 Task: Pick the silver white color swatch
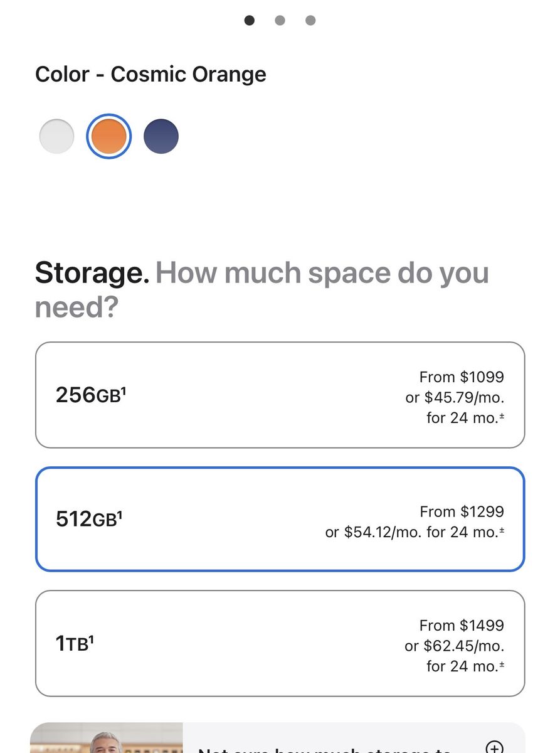click(x=56, y=136)
